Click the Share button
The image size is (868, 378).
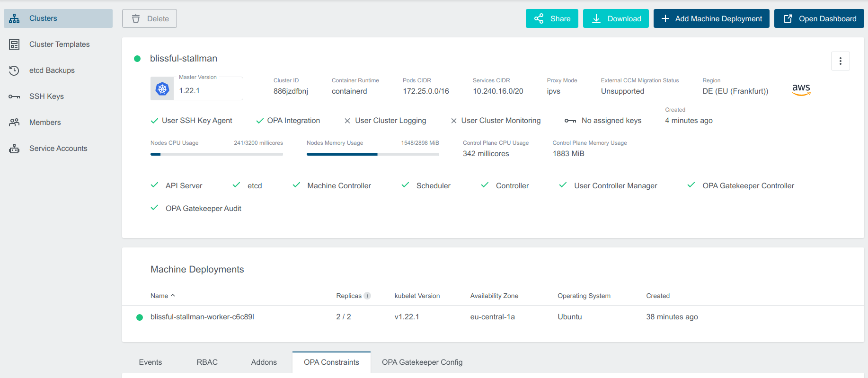[552, 18]
